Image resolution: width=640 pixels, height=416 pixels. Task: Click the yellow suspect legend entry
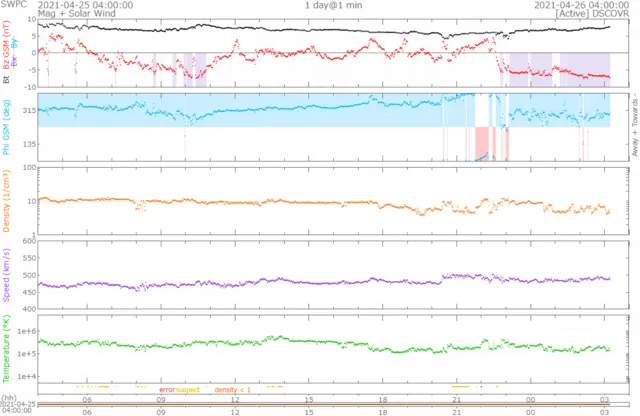pyautogui.click(x=188, y=388)
